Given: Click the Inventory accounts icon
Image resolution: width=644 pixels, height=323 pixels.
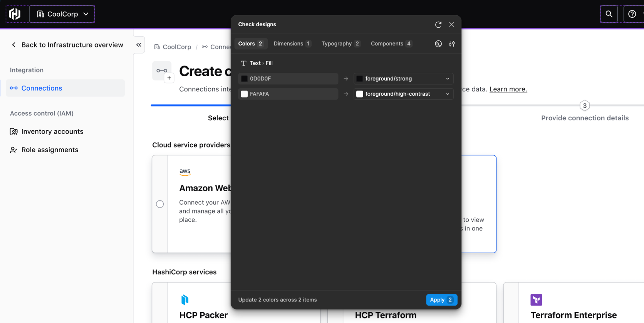Looking at the screenshot, I should point(14,131).
